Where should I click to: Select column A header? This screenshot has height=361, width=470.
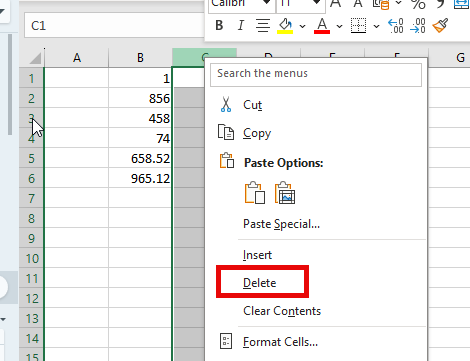[77, 58]
